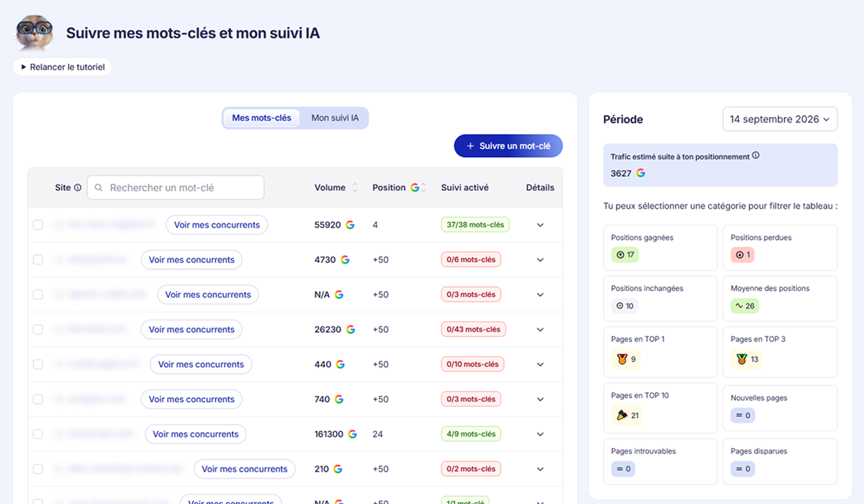Screen dimensions: 864x504
Task: Click the Volume sort arrows icon
Action: (x=354, y=188)
